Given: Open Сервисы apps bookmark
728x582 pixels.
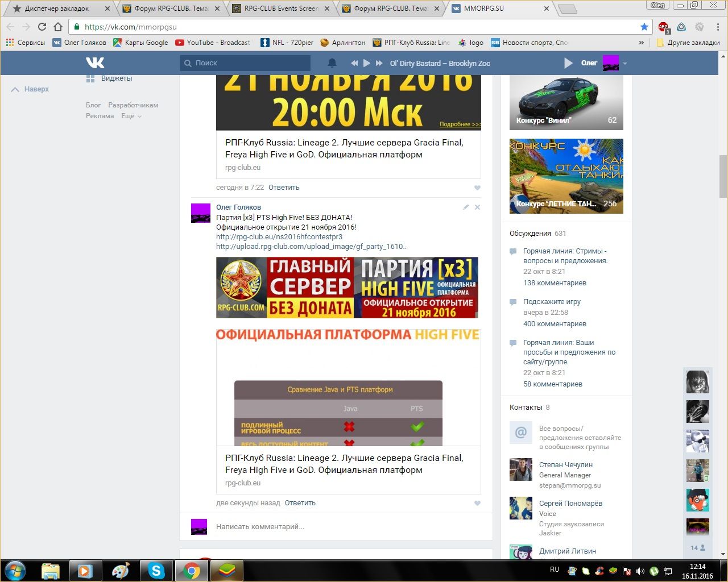Looking at the screenshot, I should click(x=26, y=43).
